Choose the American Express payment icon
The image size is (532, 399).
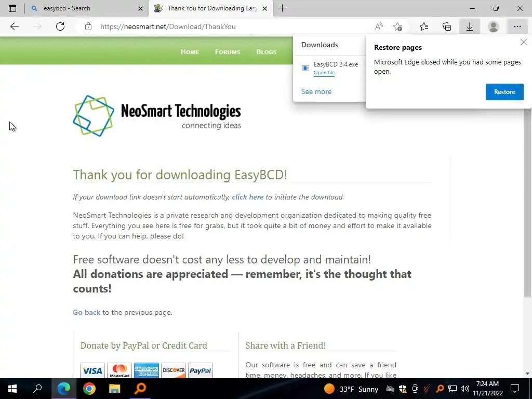point(146,370)
